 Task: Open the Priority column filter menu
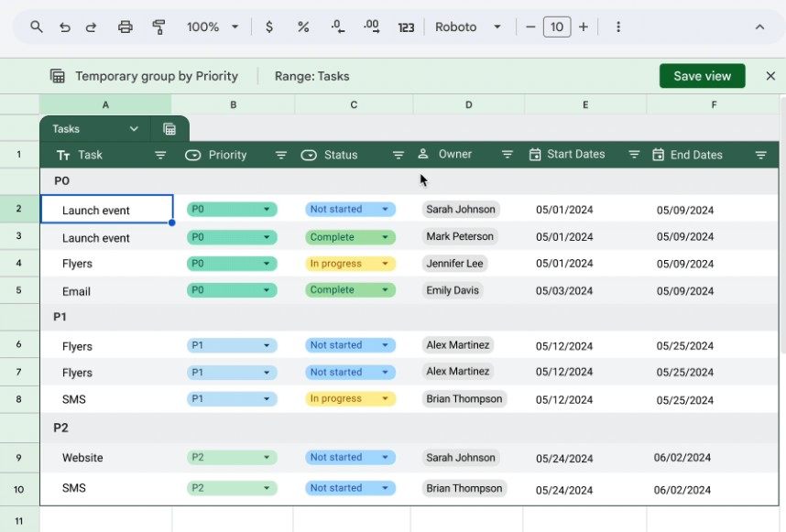click(x=281, y=156)
